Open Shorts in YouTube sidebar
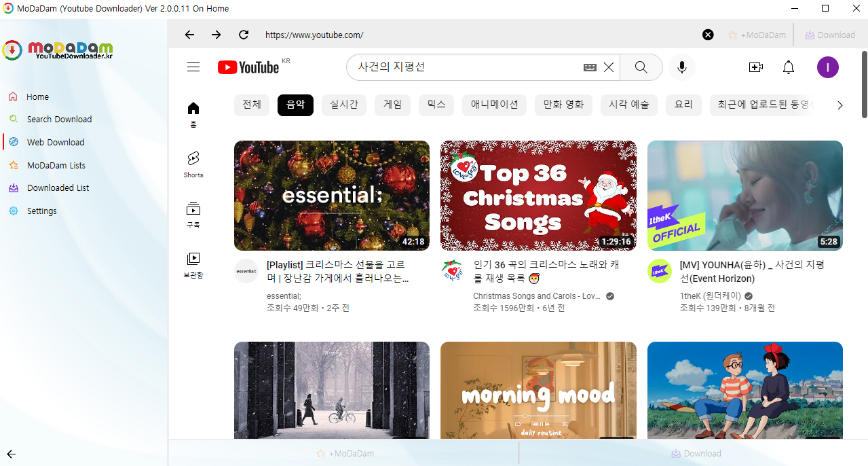The height and width of the screenshot is (466, 868). click(193, 165)
